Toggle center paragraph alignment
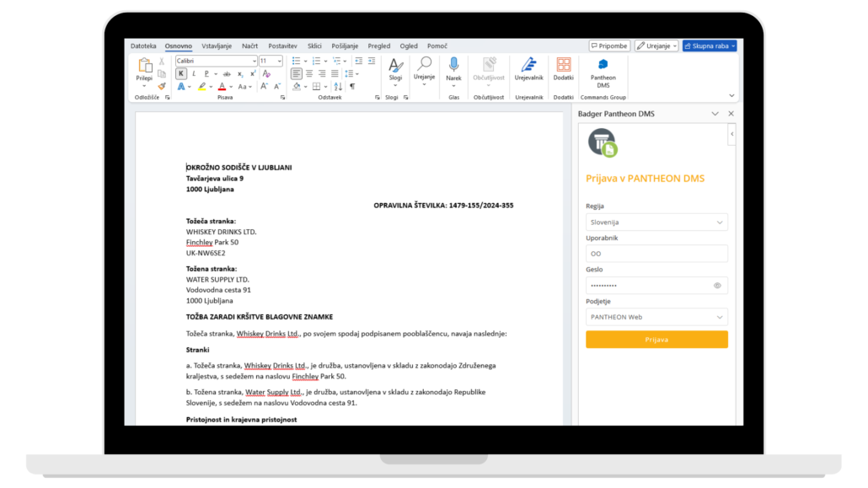Screen dimensions: 868x488 309,73
